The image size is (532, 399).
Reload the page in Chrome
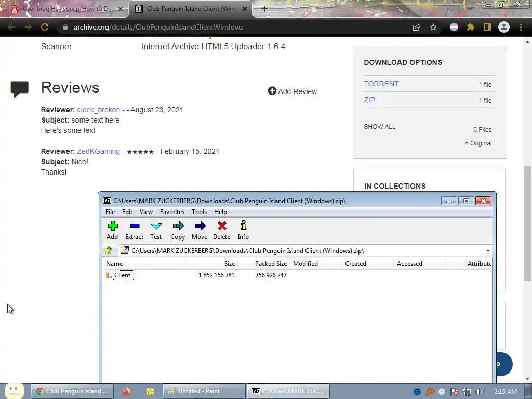pyautogui.click(x=45, y=27)
